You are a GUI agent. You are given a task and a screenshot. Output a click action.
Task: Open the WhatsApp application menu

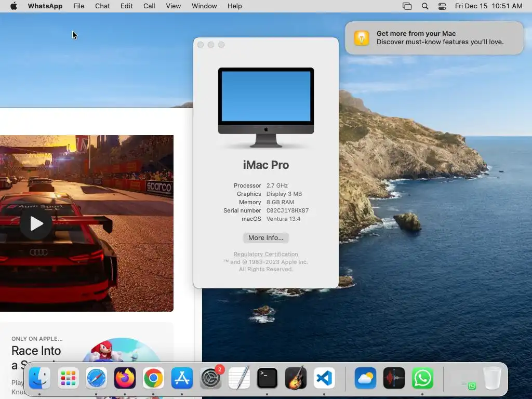pos(45,6)
